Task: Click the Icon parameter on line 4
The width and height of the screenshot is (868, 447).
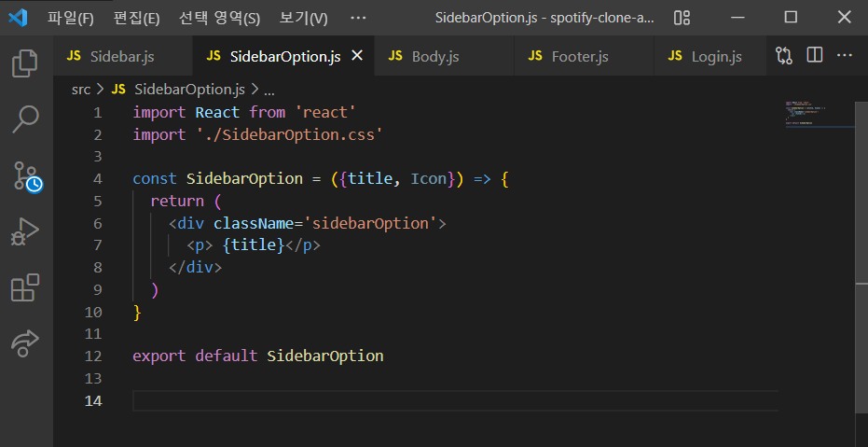Action: tap(429, 179)
